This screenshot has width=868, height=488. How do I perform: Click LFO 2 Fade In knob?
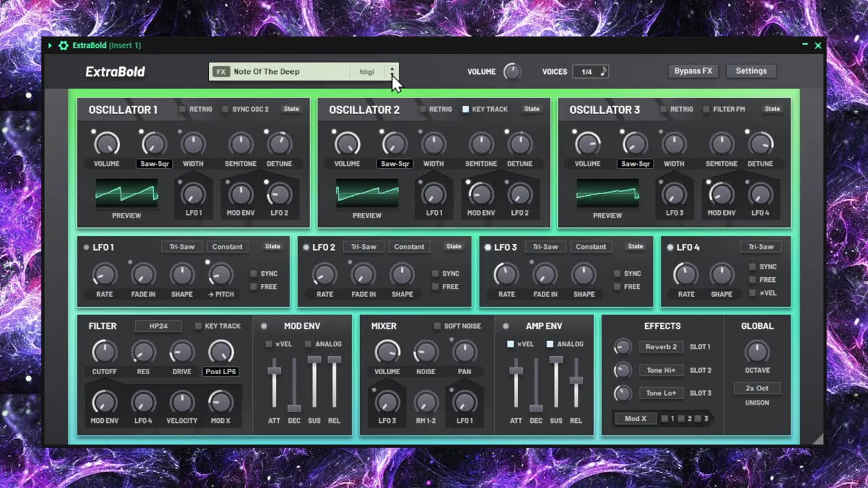tap(363, 274)
